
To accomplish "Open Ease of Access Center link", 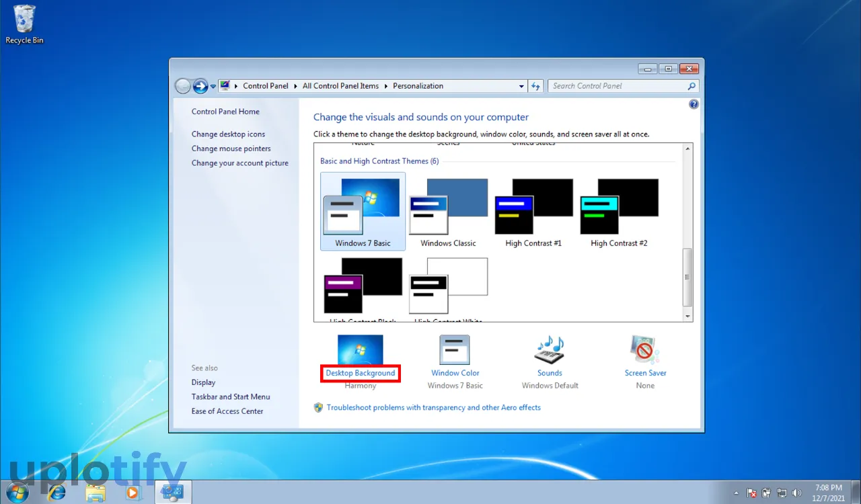I will click(x=227, y=411).
